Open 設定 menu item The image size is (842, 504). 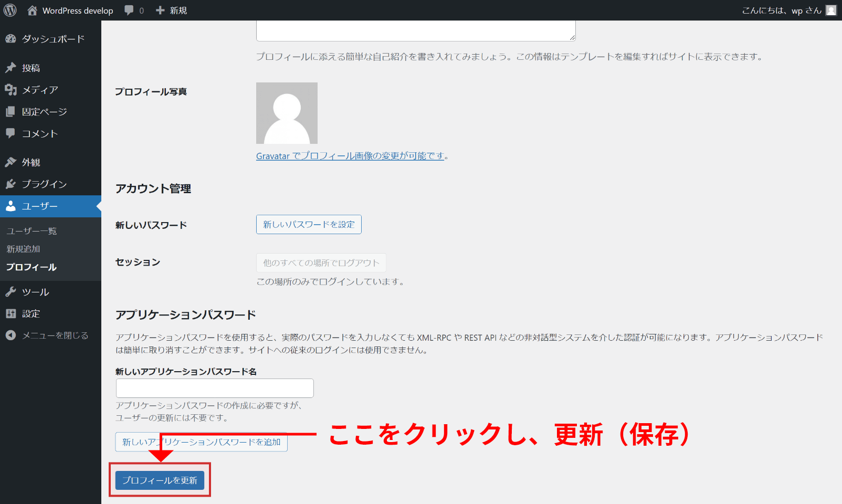click(50, 313)
